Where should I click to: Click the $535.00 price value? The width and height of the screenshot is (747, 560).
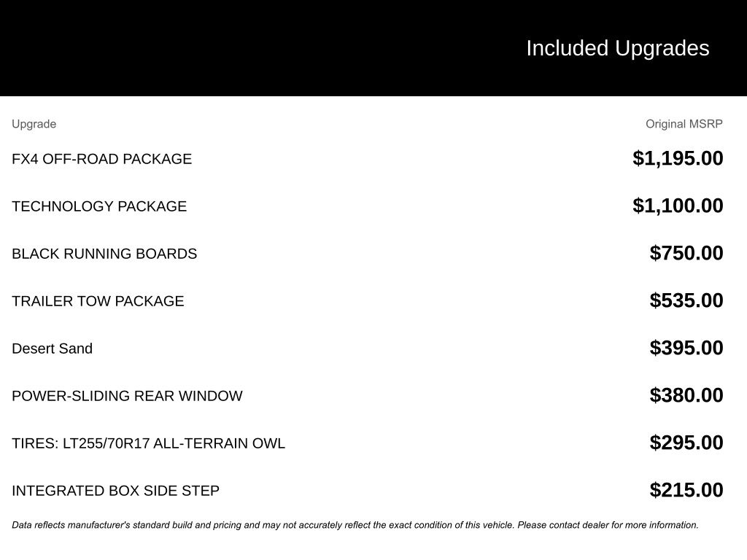(686, 300)
